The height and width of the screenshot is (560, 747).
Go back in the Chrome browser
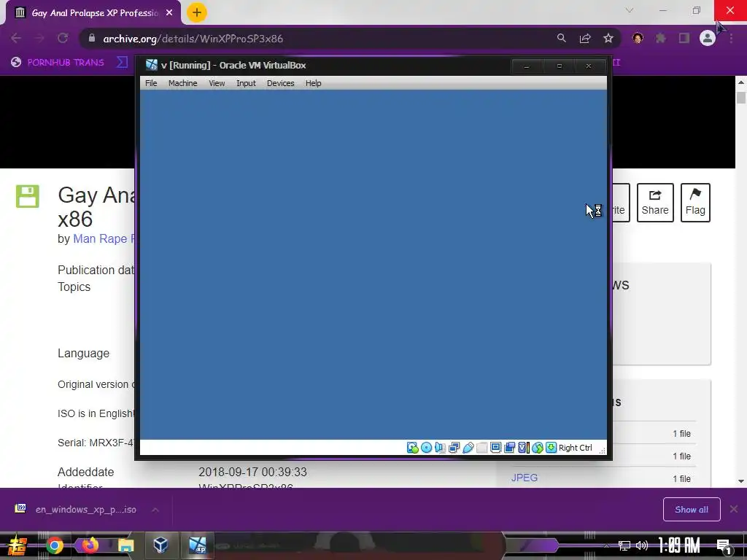coord(16,39)
